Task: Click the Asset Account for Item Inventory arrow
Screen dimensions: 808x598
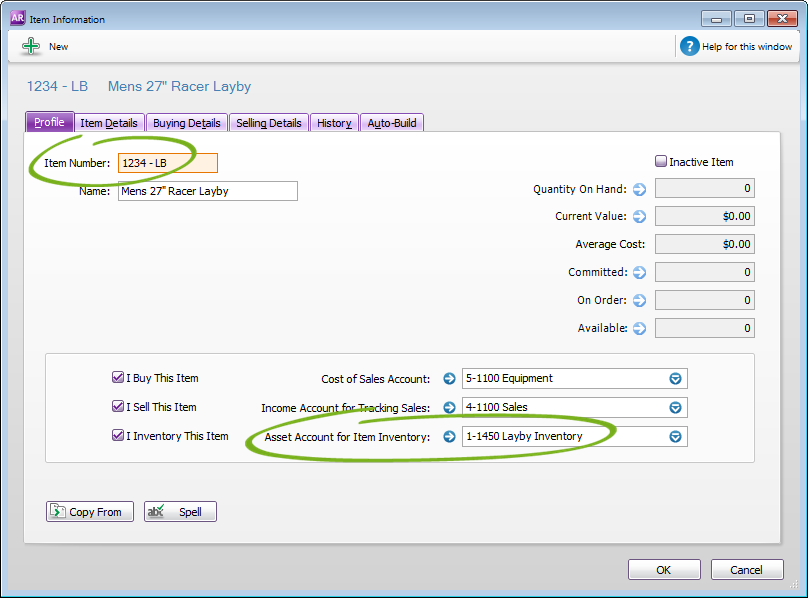Action: click(x=449, y=436)
